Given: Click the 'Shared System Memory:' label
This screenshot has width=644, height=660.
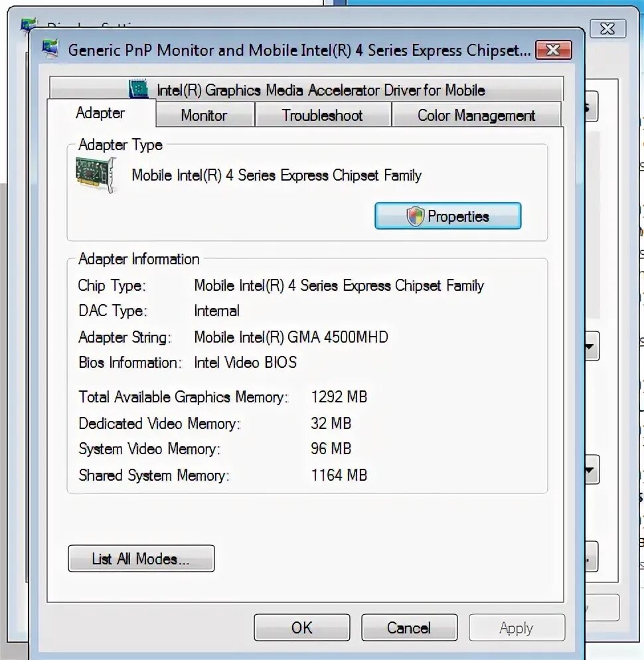Looking at the screenshot, I should click(x=154, y=475).
